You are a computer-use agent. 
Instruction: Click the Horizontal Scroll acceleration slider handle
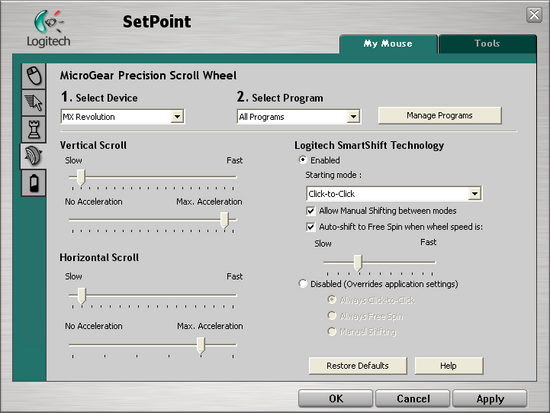(201, 346)
